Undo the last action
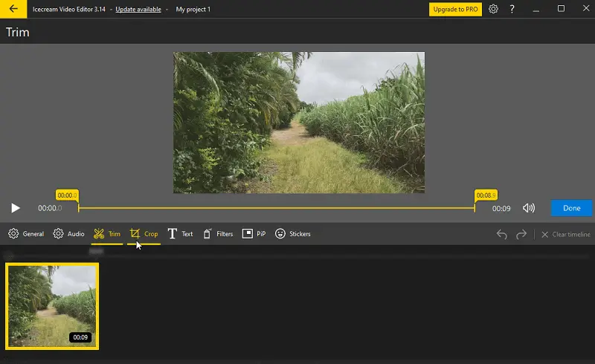 point(501,234)
